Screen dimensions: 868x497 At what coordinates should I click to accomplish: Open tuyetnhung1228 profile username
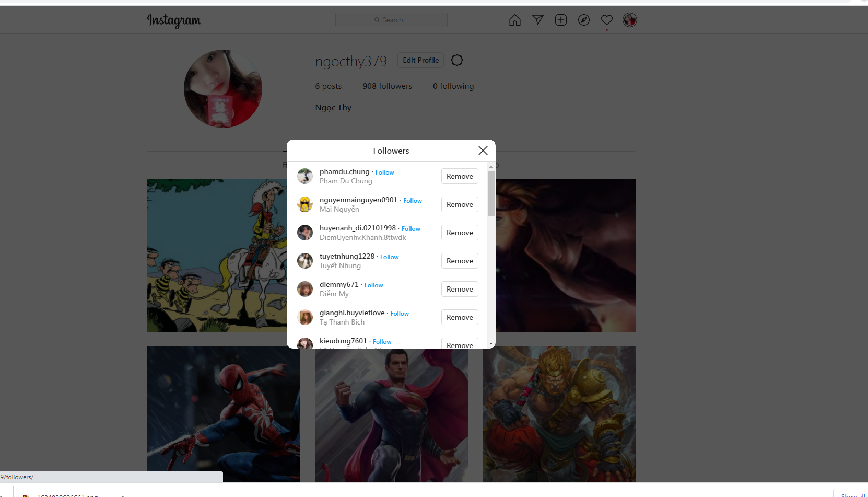[347, 256]
